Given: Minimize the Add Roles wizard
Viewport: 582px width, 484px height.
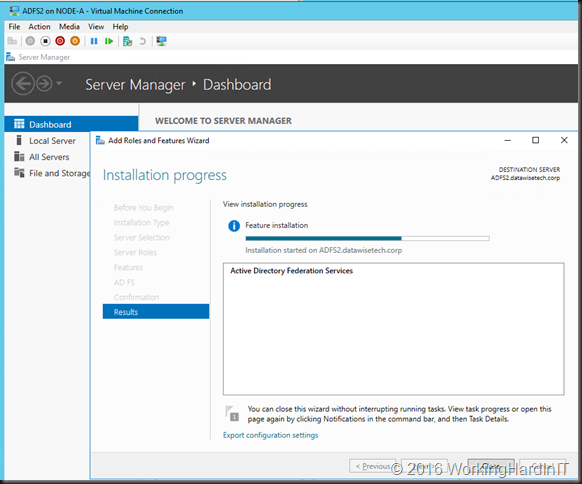Looking at the screenshot, I should [507, 140].
